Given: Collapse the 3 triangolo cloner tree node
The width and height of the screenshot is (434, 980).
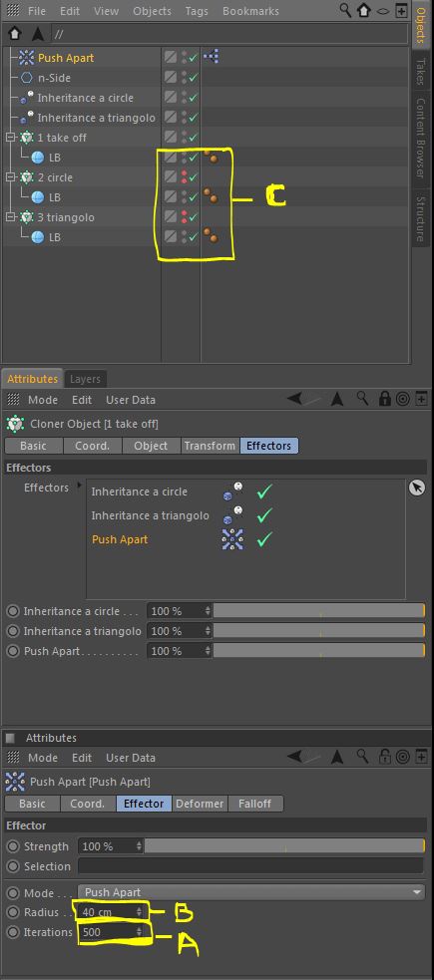Looking at the screenshot, I should [9, 217].
